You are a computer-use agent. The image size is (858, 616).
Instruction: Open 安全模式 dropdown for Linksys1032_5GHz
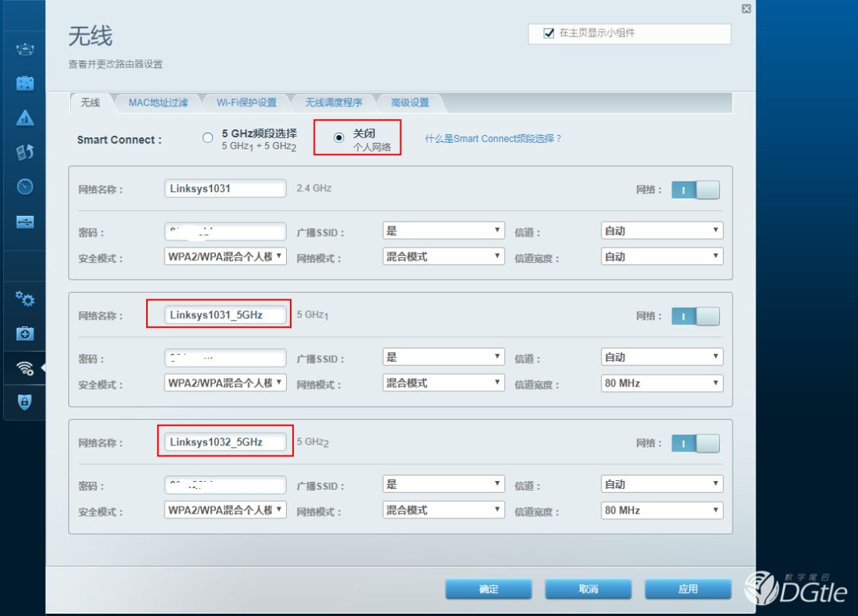[x=226, y=510]
